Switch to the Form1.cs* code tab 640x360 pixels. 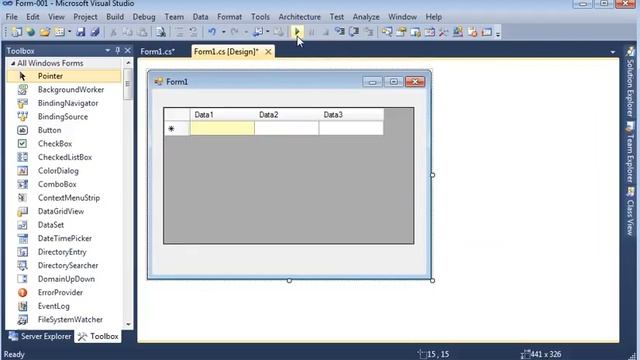(x=158, y=51)
